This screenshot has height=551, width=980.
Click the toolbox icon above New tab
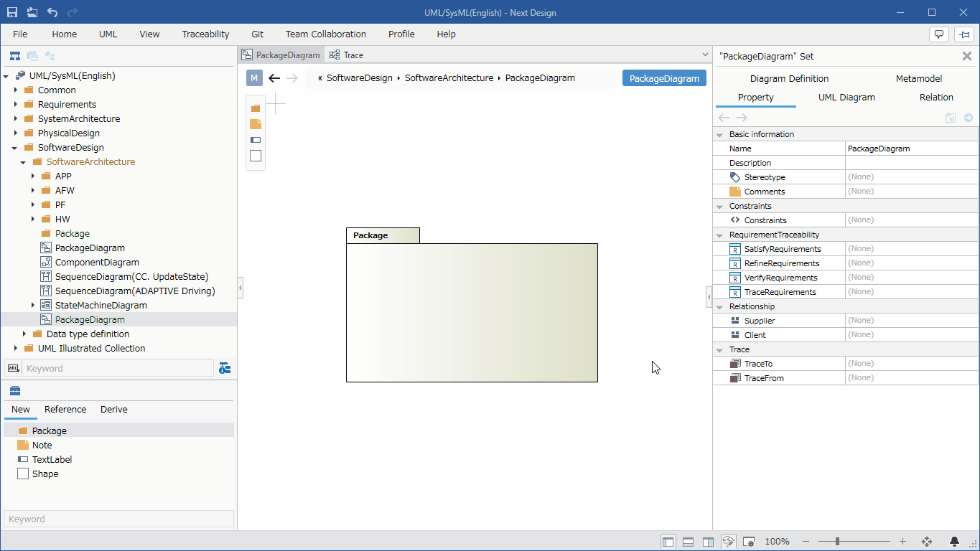tap(15, 390)
